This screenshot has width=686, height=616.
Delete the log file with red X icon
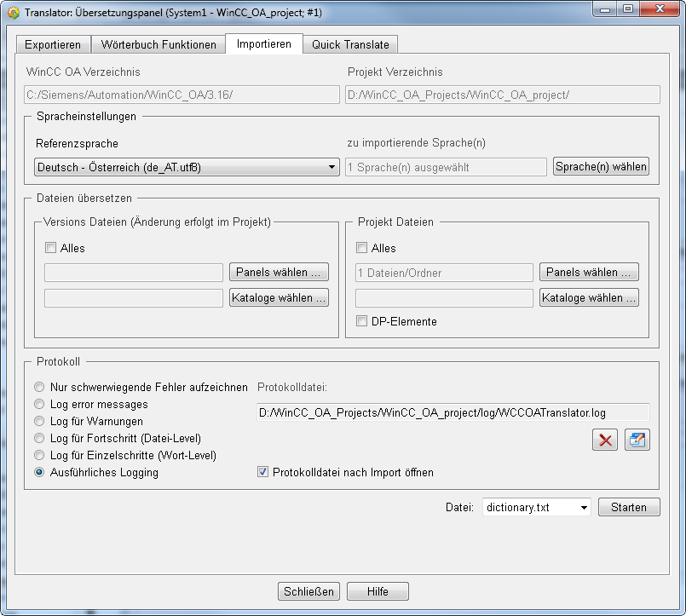tap(605, 440)
